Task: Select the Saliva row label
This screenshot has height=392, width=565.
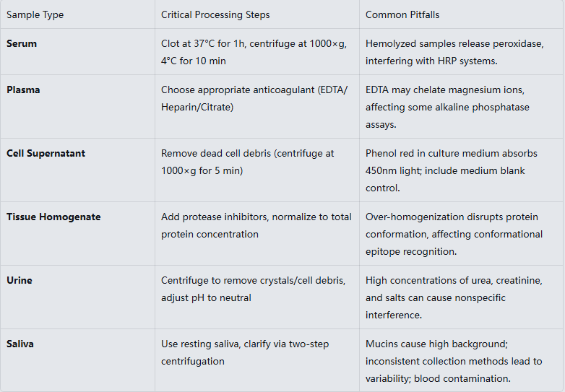Action: click(20, 344)
